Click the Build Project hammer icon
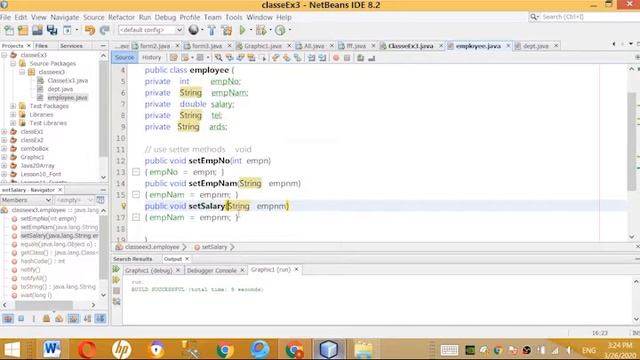The width and height of the screenshot is (640, 360). pyautogui.click(x=211, y=30)
